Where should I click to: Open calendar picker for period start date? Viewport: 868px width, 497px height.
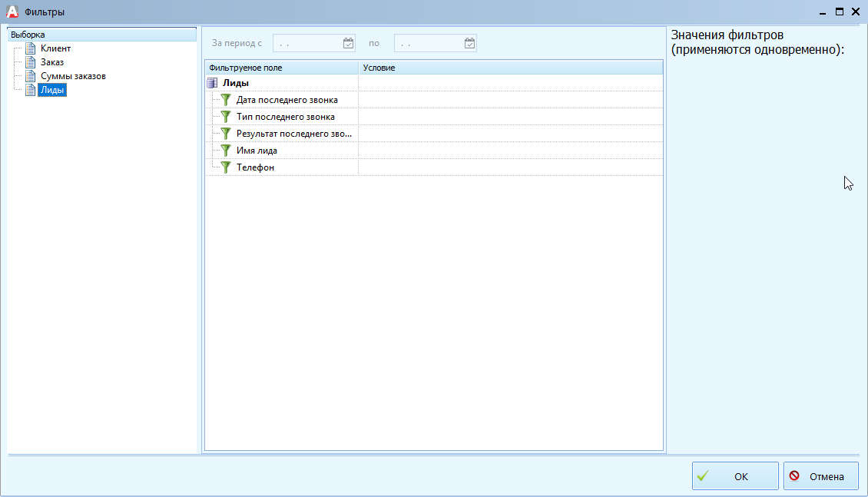(x=348, y=44)
